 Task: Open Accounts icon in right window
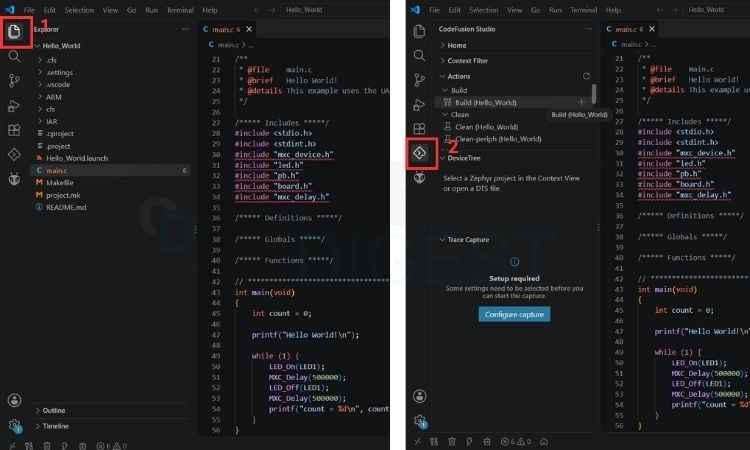tap(419, 396)
